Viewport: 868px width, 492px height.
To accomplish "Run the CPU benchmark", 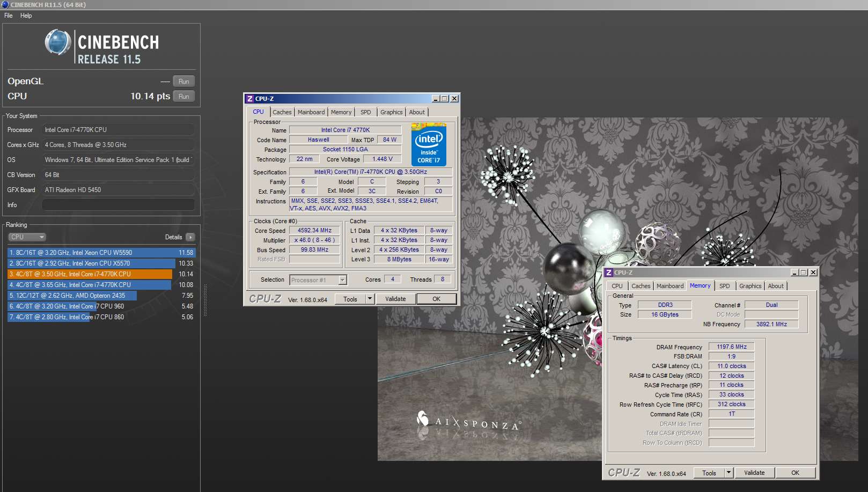I will (184, 97).
